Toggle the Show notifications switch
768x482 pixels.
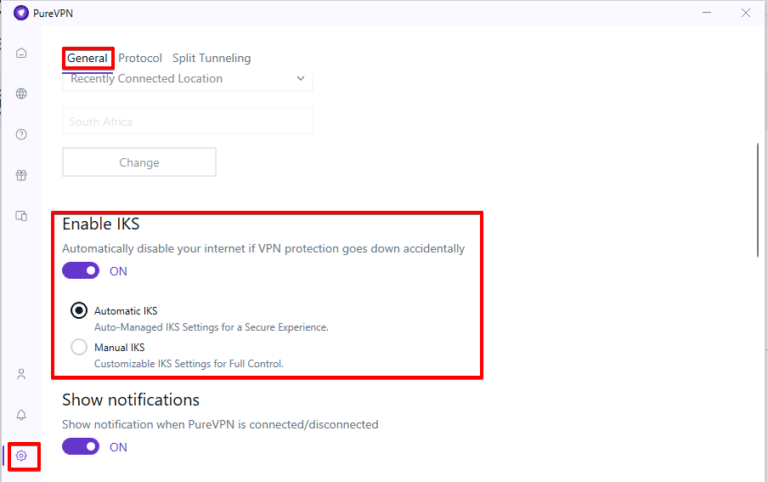tap(81, 447)
